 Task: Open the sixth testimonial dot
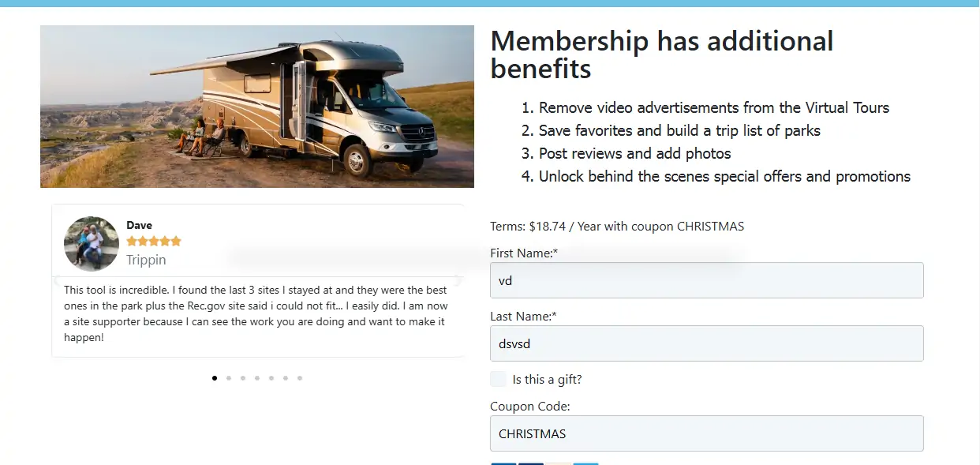click(x=286, y=378)
